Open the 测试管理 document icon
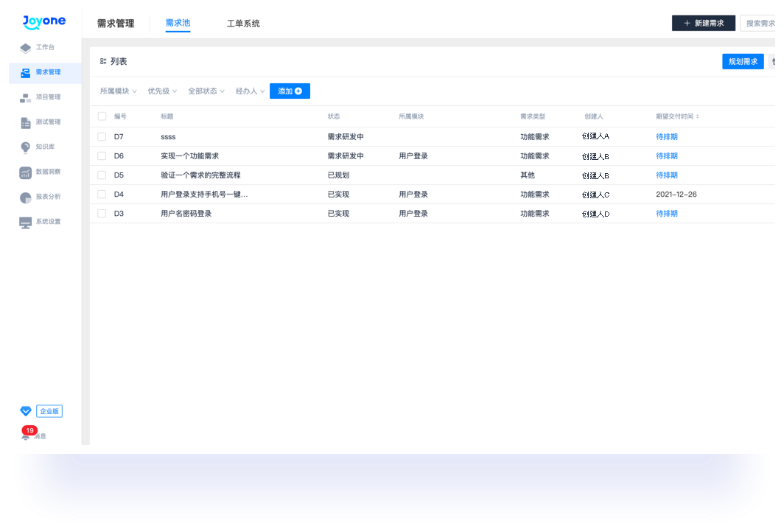The width and height of the screenshot is (784, 532). point(26,122)
